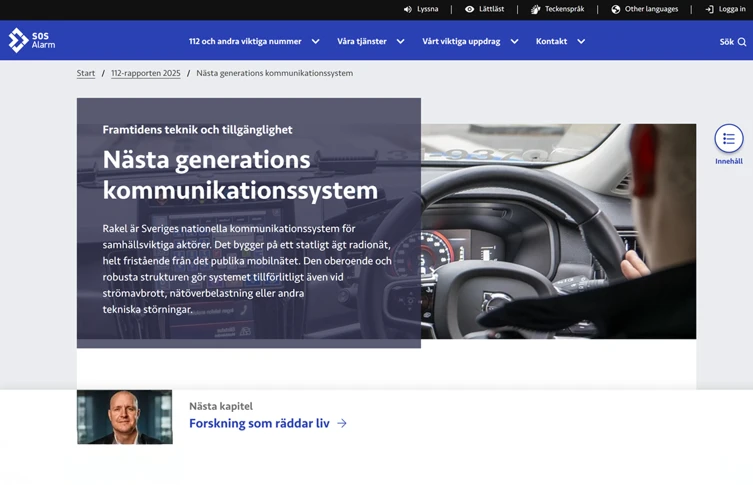
Task: Click the Teckenspråk hands icon
Action: tap(536, 9)
